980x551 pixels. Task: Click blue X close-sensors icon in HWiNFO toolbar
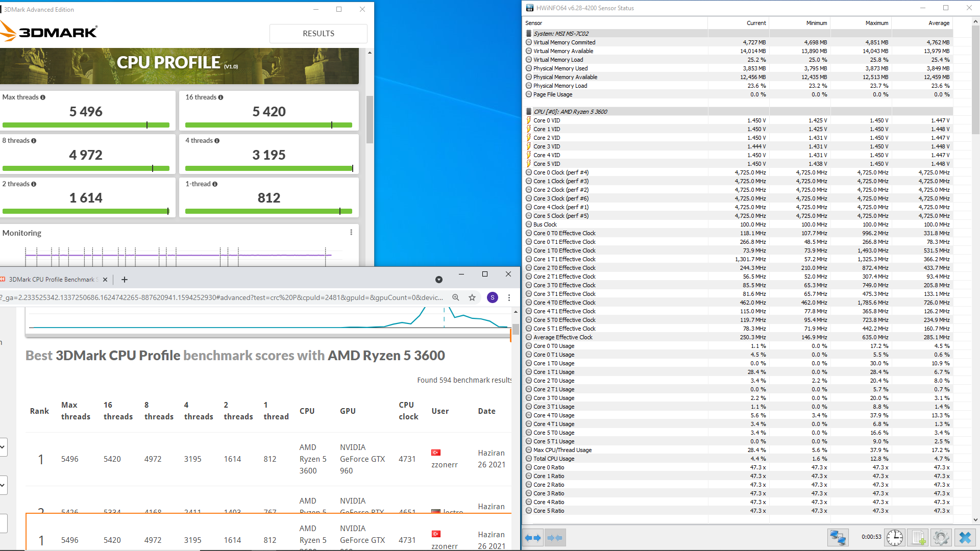click(965, 538)
